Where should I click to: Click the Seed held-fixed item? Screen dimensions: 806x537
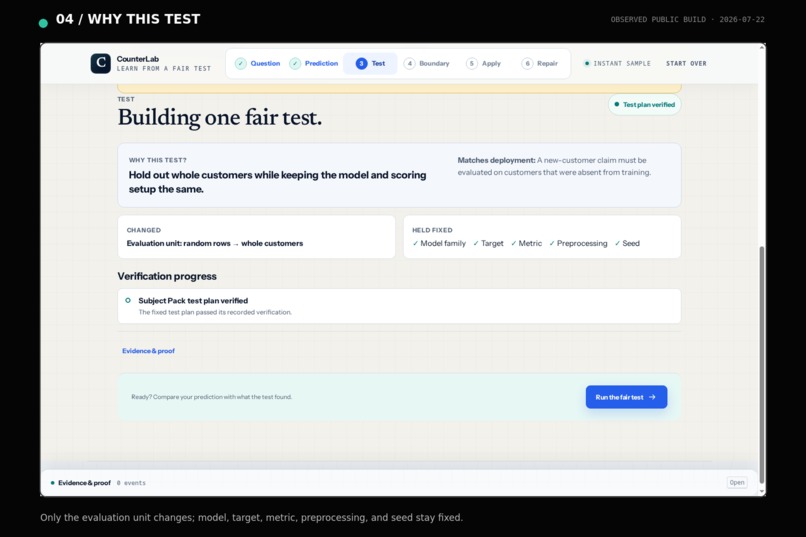(627, 243)
